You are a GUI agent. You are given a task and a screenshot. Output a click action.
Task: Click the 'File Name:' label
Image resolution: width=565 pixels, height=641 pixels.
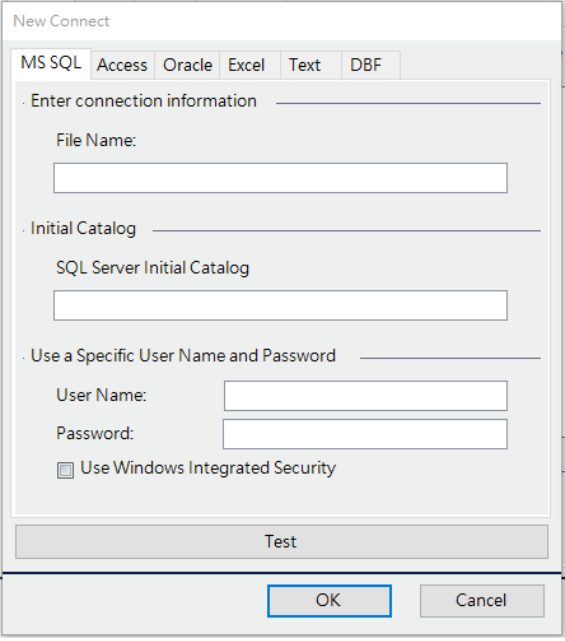pyautogui.click(x=96, y=140)
